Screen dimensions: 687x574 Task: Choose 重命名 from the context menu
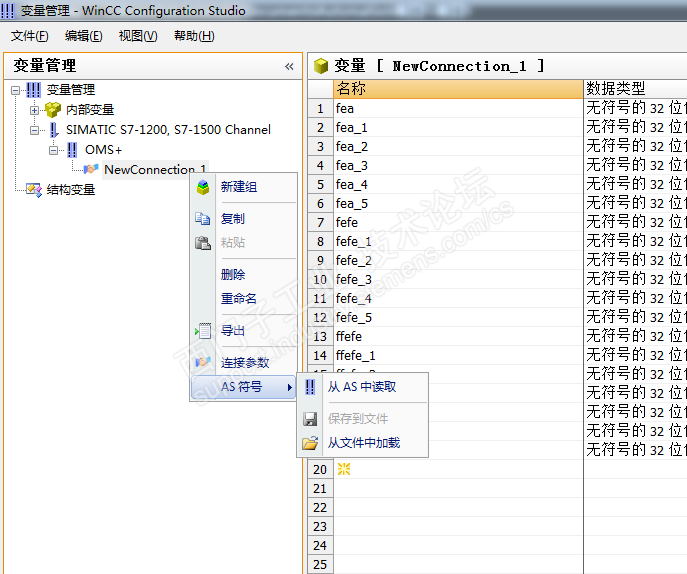(244, 298)
